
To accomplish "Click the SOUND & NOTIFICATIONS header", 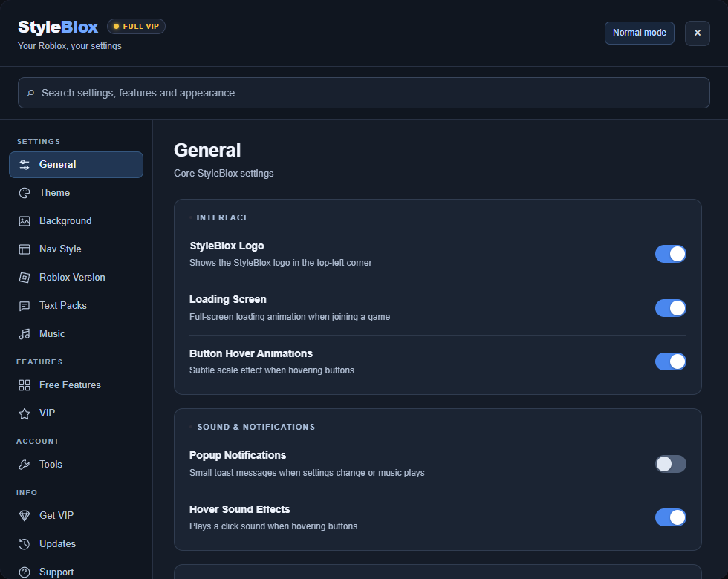I will (256, 427).
